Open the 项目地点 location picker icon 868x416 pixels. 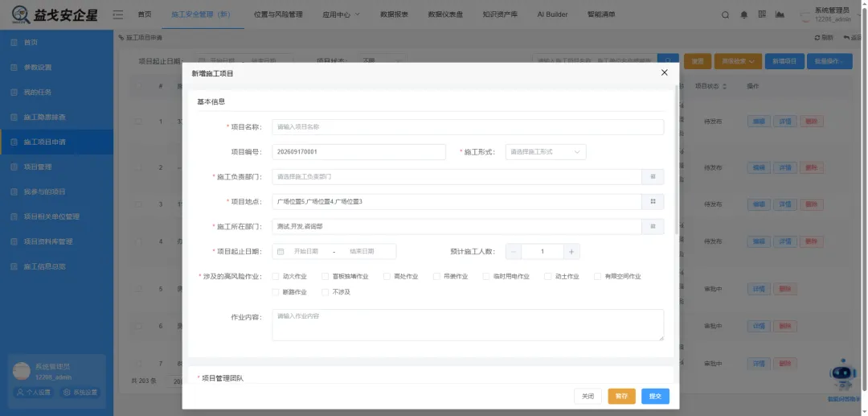[x=653, y=202]
